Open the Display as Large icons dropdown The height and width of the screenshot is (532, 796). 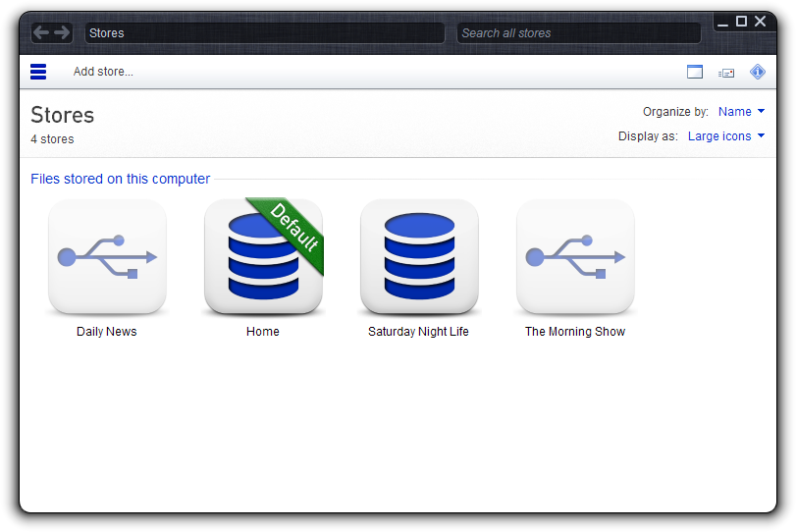(726, 136)
